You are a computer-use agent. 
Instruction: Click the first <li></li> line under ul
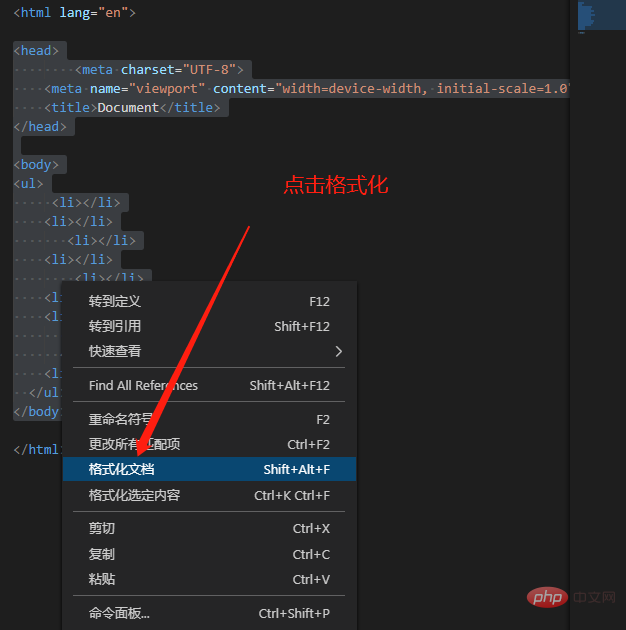point(86,202)
